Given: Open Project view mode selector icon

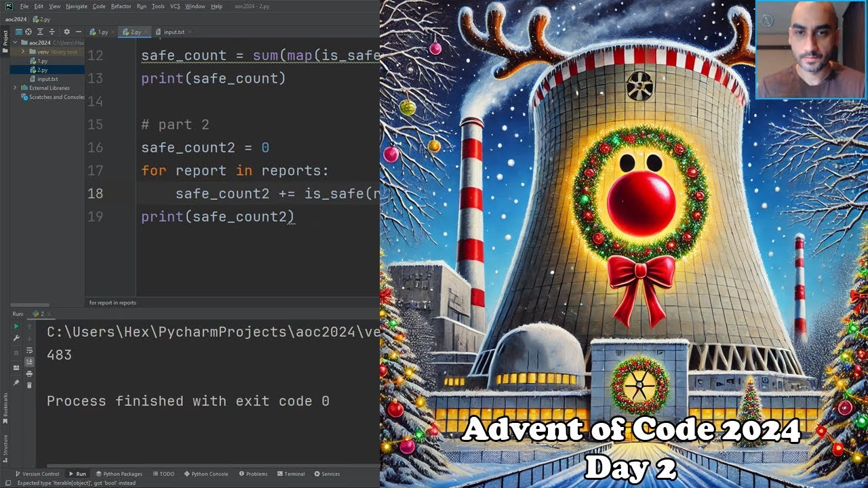Looking at the screenshot, I should coord(19,32).
